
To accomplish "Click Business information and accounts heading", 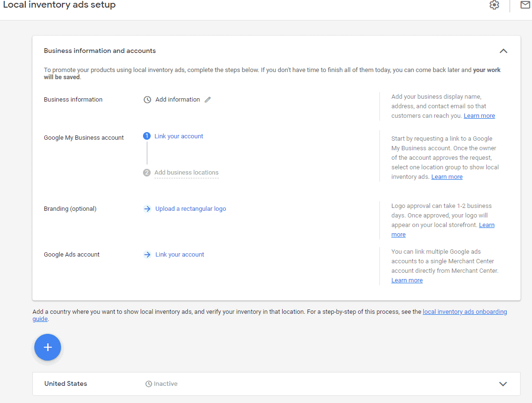I will coord(100,51).
